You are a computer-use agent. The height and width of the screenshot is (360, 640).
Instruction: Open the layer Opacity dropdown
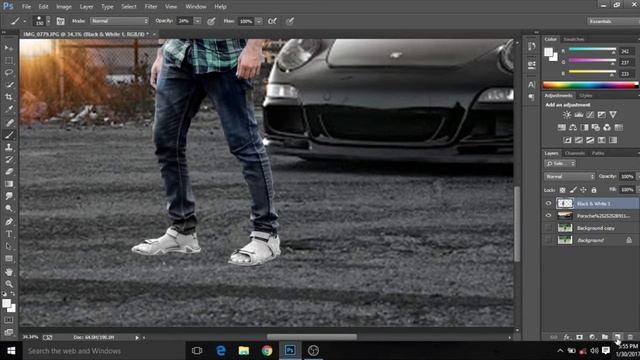click(x=638, y=176)
